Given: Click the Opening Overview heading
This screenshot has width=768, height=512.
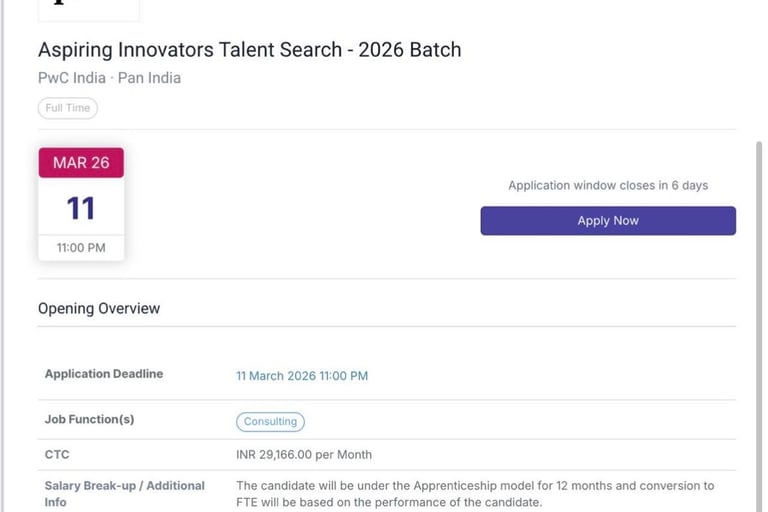Looking at the screenshot, I should 99,309.
